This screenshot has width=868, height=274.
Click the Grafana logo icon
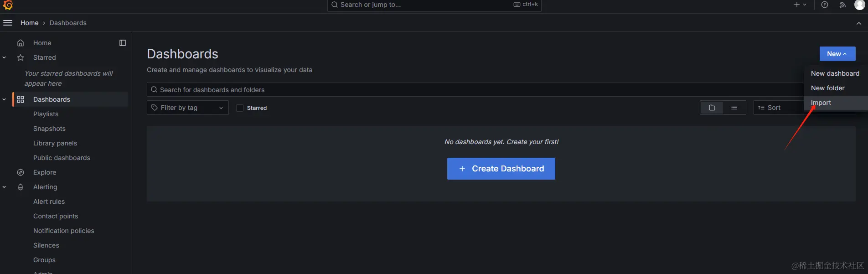(x=8, y=5)
